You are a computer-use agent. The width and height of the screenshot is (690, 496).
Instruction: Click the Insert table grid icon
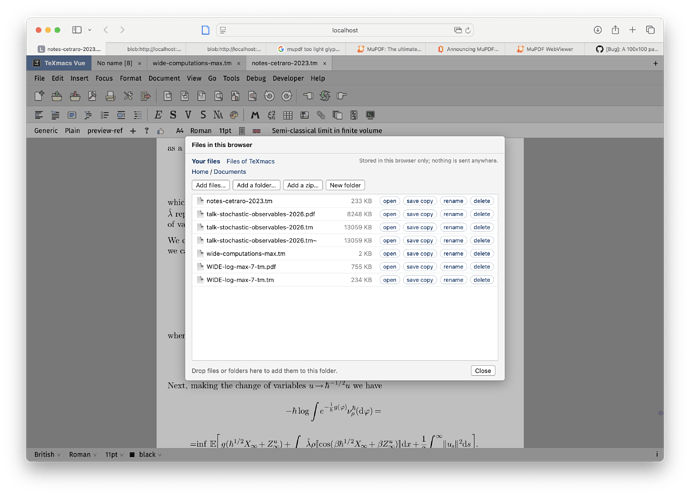point(288,115)
